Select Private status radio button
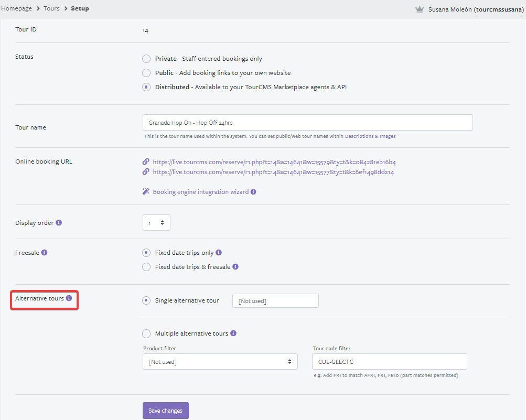This screenshot has width=526, height=420. (146, 59)
